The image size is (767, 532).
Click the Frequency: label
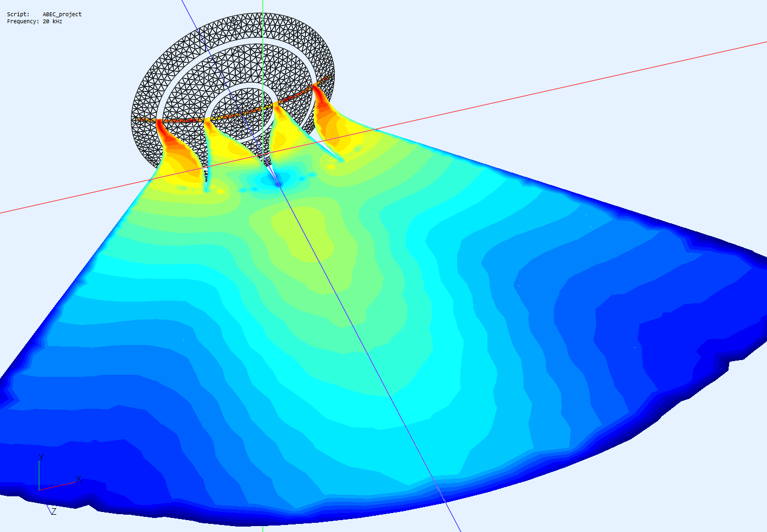coord(23,22)
